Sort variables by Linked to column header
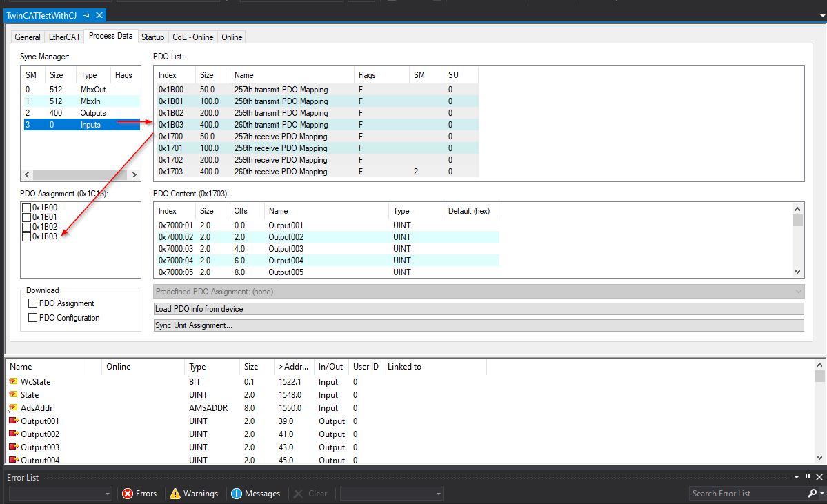Screen dimensions: 827x504 (435, 366)
